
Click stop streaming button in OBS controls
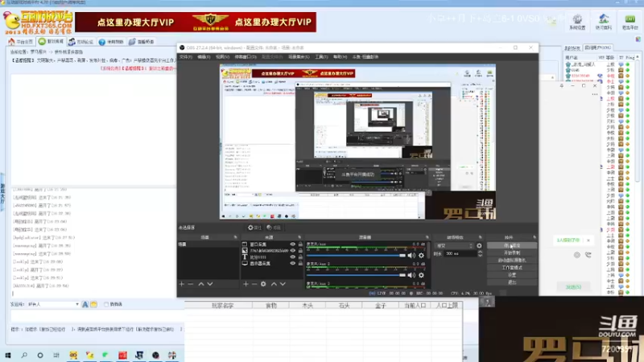coord(512,245)
